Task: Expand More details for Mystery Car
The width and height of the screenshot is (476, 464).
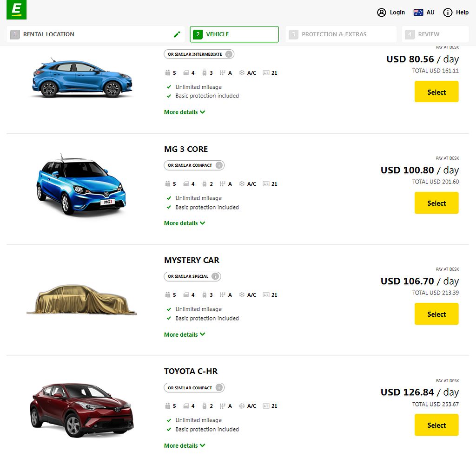Action: click(x=185, y=334)
